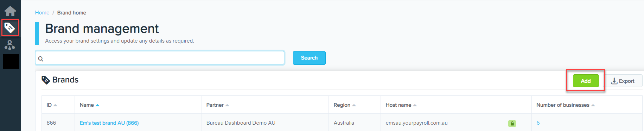Screen dimensions: 644x131
Task: Click the black square sidebar item
Action: click(11, 62)
